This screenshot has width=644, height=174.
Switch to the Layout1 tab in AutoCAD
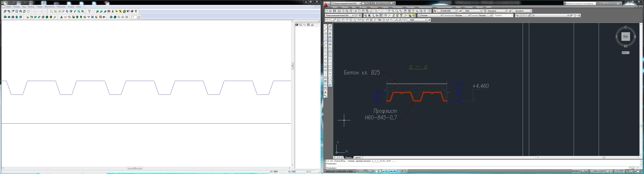[x=358, y=157]
